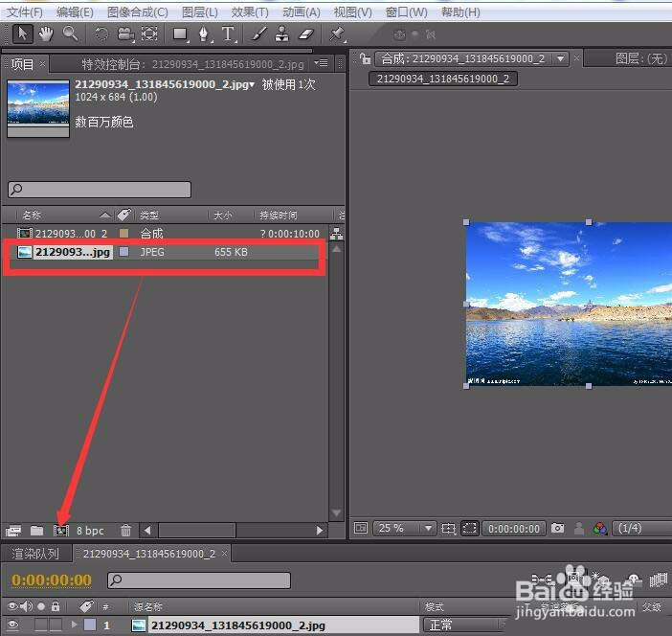Select the Puppet Pin tool
The image size is (672, 636).
(337, 34)
